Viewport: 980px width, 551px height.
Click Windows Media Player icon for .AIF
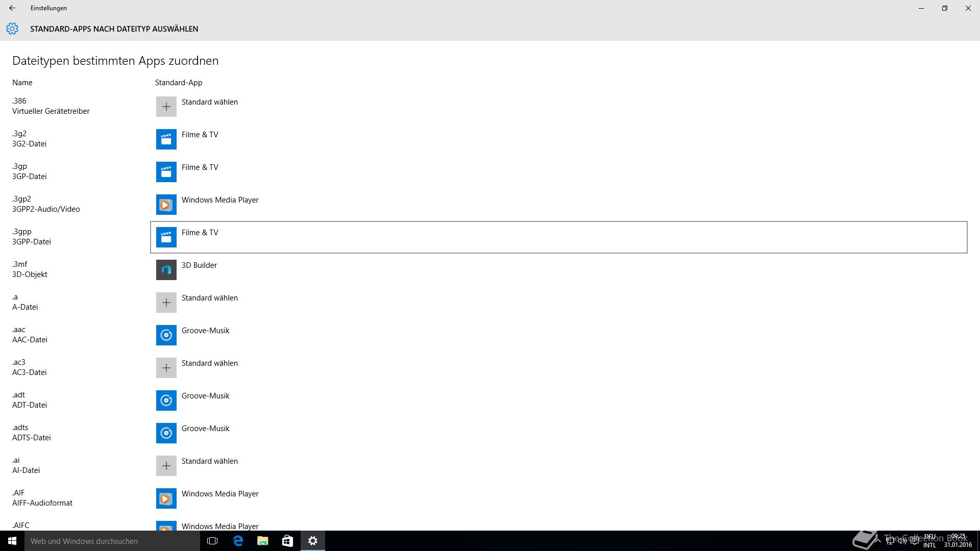pos(166,498)
